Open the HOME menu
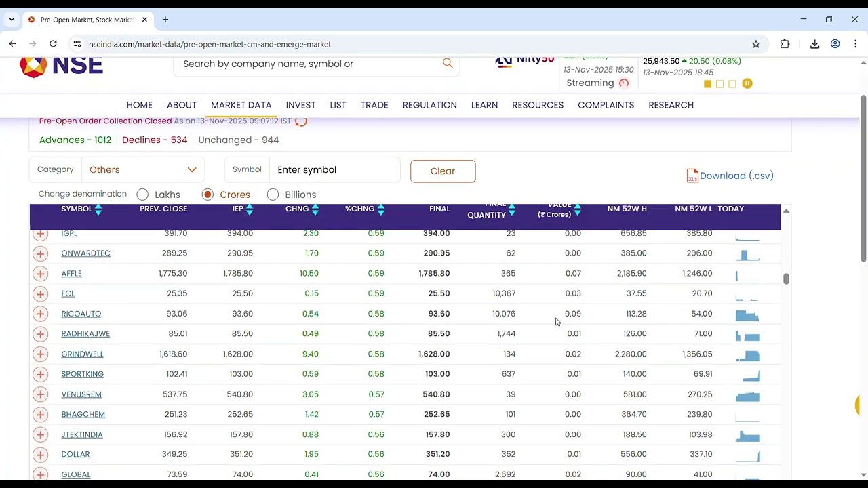 coord(139,105)
